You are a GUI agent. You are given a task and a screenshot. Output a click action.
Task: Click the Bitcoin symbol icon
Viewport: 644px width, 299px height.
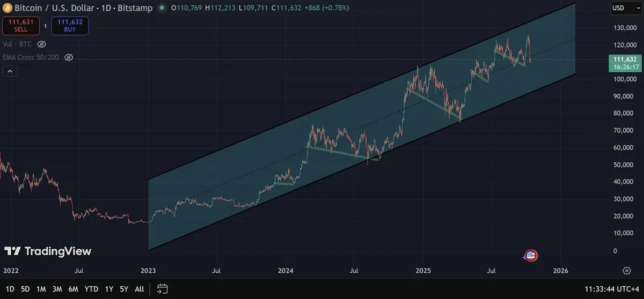click(x=7, y=9)
